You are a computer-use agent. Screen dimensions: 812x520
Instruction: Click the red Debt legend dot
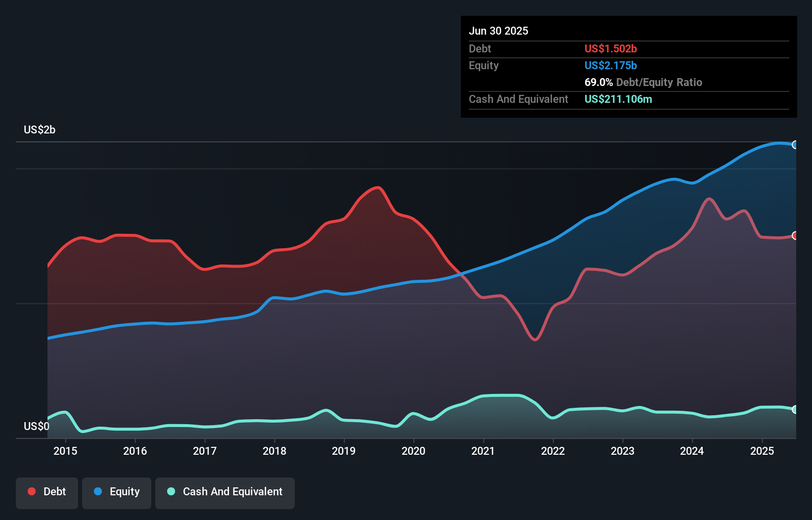click(32, 491)
